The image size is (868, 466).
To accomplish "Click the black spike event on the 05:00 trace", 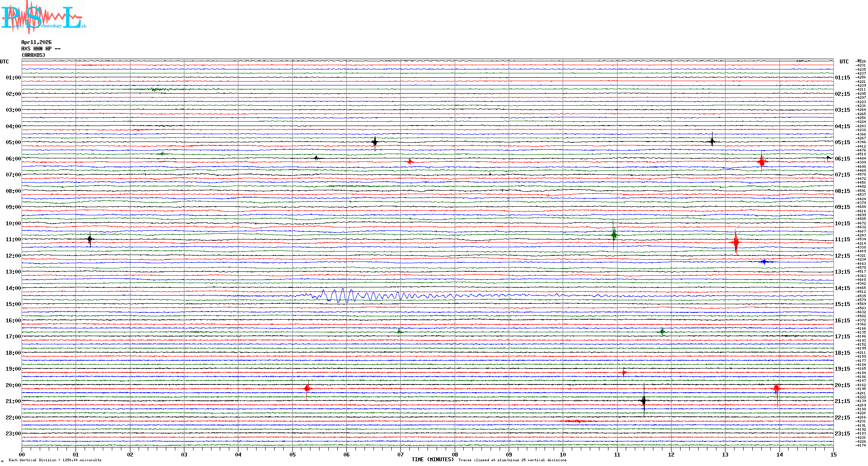I will tap(374, 142).
